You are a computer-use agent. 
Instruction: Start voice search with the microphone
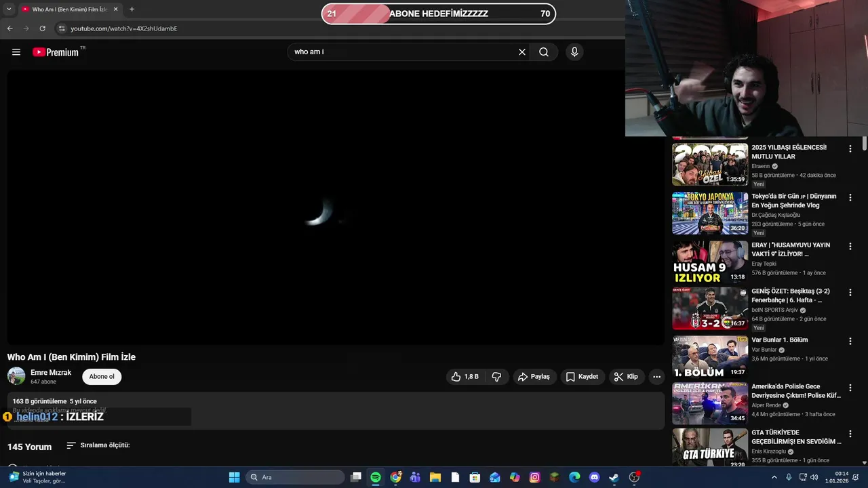[574, 52]
